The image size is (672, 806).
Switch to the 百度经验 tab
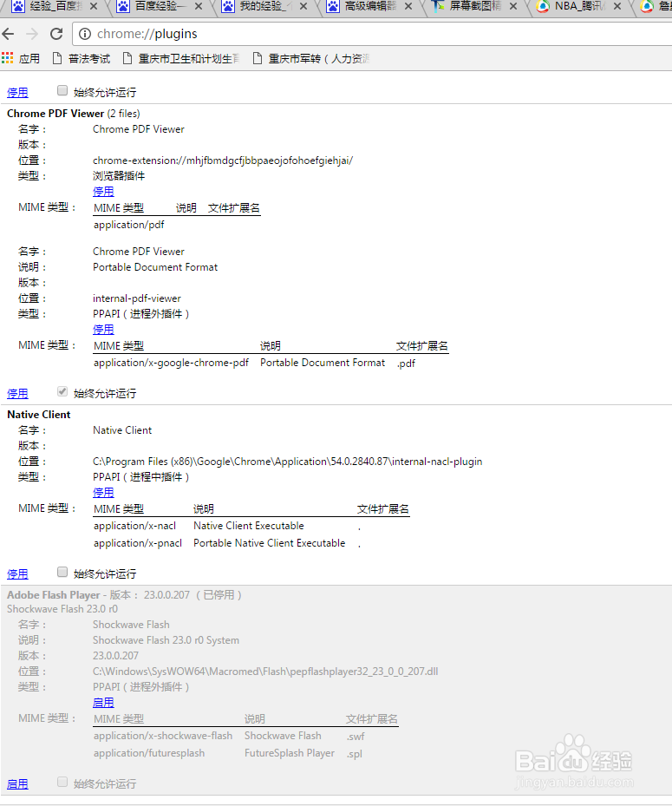160,7
